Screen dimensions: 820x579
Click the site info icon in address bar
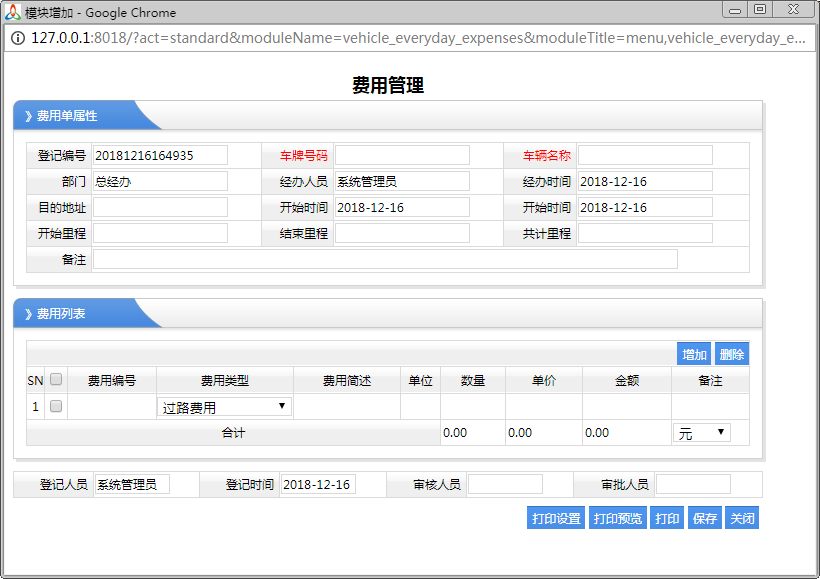coord(18,38)
